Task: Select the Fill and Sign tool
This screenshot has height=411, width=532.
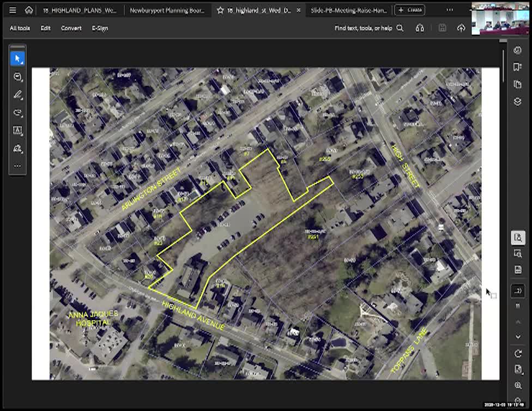Action: [18, 148]
